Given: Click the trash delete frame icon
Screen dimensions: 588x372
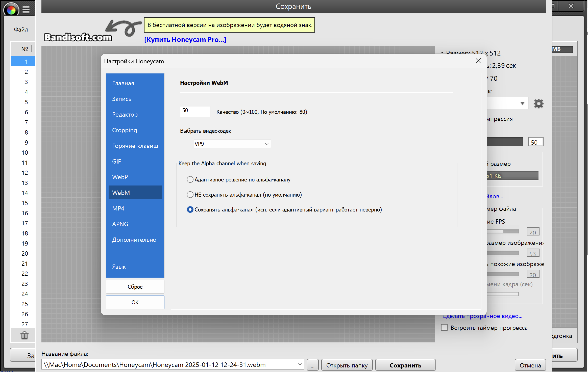Looking at the screenshot, I should (x=24, y=335).
